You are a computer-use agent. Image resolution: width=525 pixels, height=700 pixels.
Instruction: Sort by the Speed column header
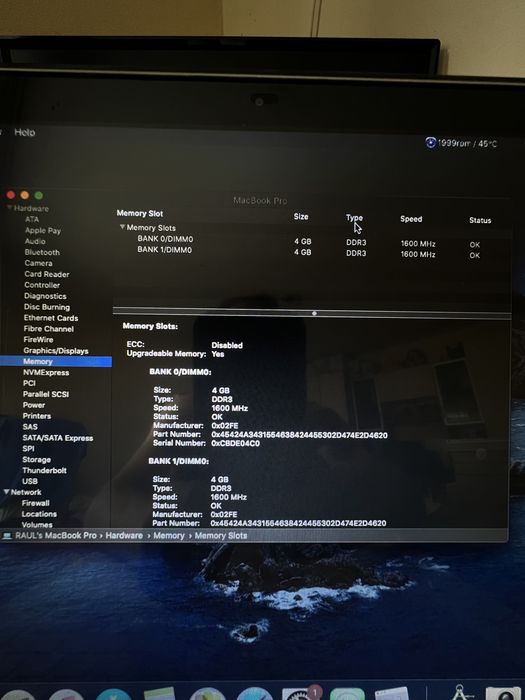411,219
